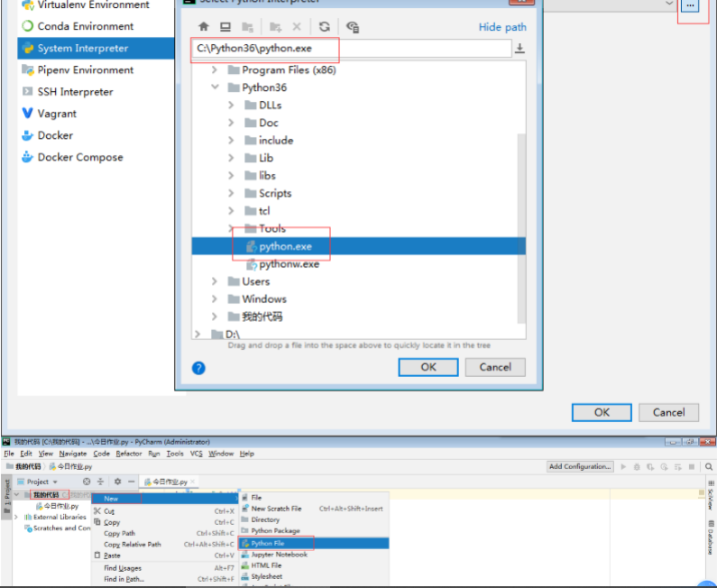The image size is (717, 588).
Task: Open Project panel settings gear
Action: pos(117,482)
